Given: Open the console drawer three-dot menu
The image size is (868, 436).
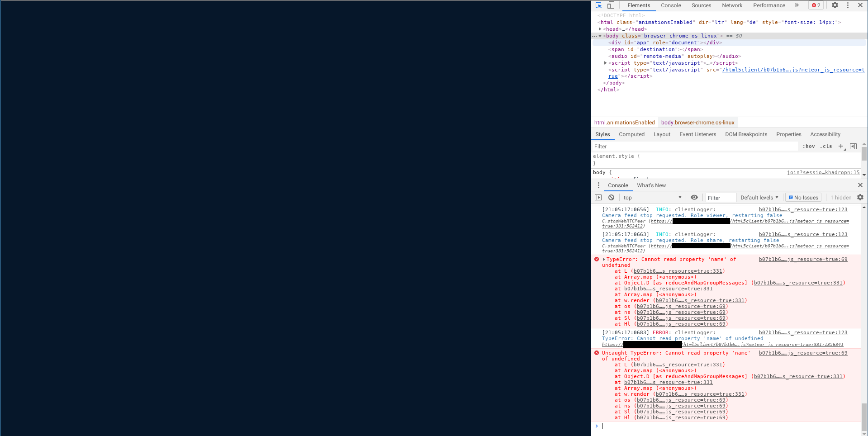Looking at the screenshot, I should [598, 185].
